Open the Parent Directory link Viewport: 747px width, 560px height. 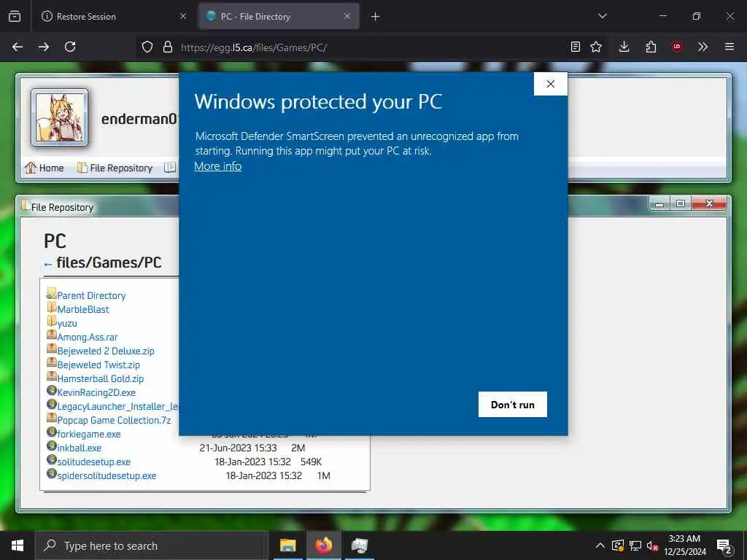point(91,295)
